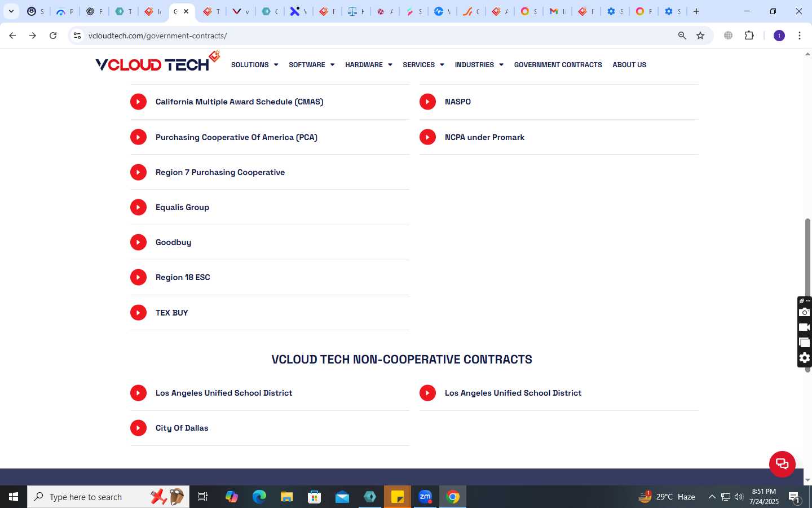Click the red icon next to NASPO
The width and height of the screenshot is (812, 508).
pos(427,102)
